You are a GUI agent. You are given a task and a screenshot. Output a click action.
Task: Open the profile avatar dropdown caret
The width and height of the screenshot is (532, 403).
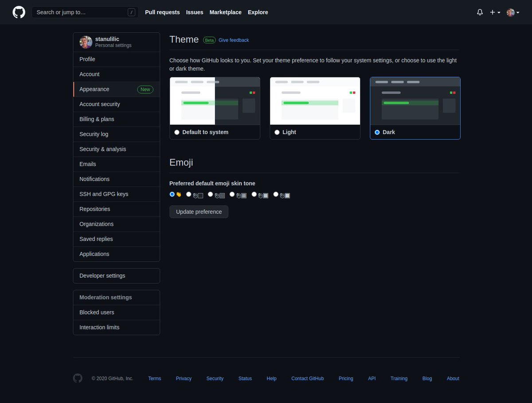point(518,12)
